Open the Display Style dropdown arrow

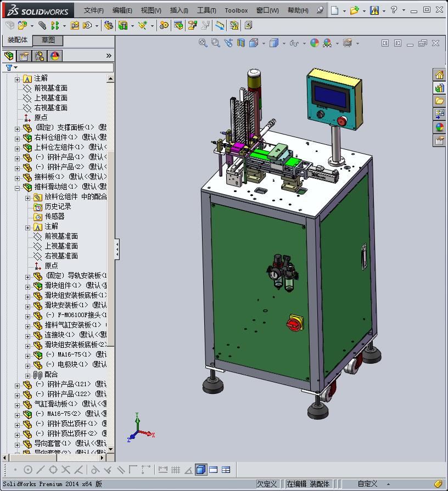tap(284, 43)
